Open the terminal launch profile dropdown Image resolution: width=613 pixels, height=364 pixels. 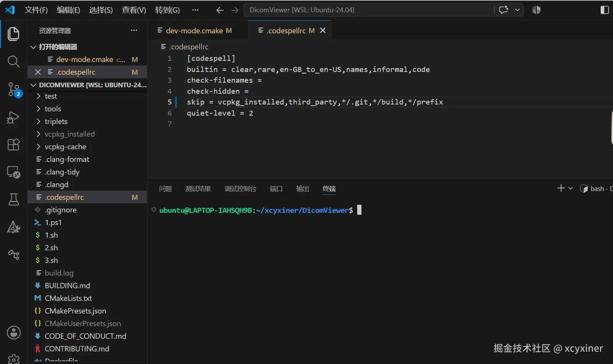click(570, 188)
